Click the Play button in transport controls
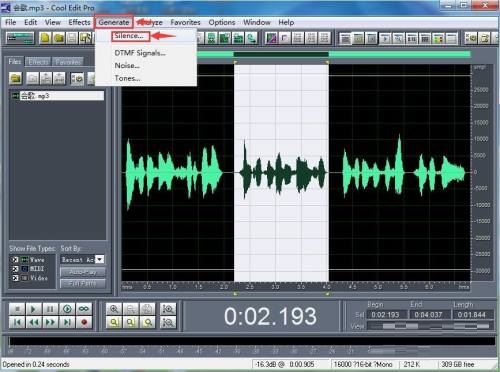Screen dimensions: 500x372 (x=33, y=309)
